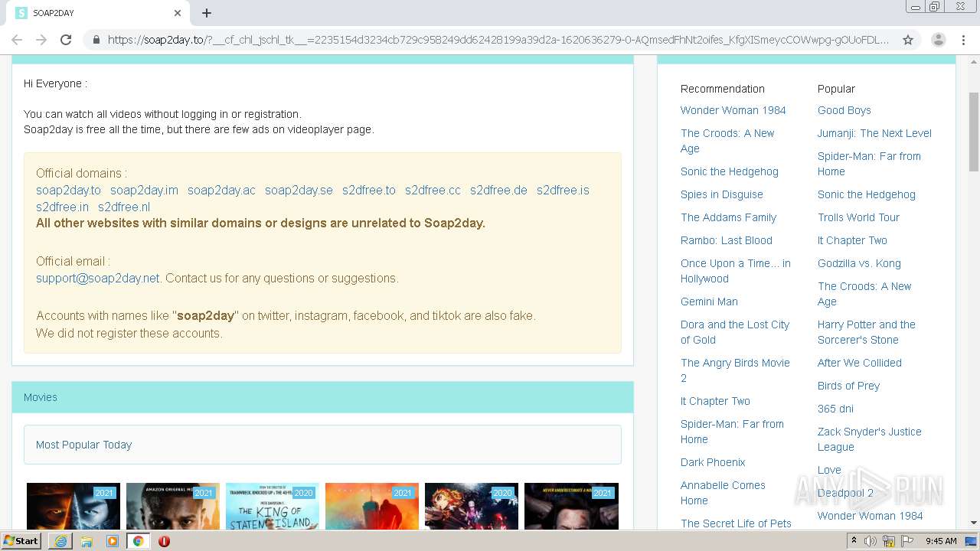Show hidden system tray icons
The width and height of the screenshot is (980, 551).
pyautogui.click(x=854, y=541)
